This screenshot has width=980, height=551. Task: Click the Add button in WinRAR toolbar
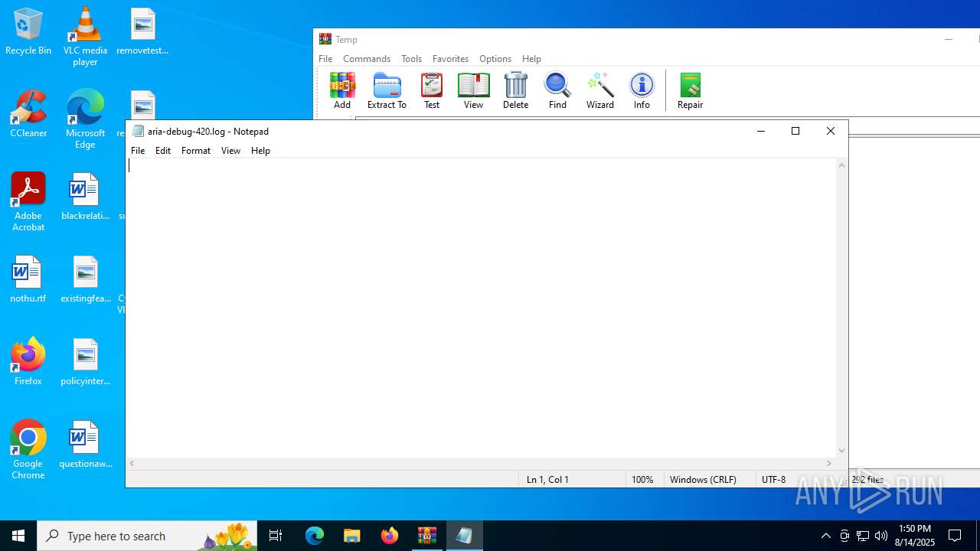point(342,91)
